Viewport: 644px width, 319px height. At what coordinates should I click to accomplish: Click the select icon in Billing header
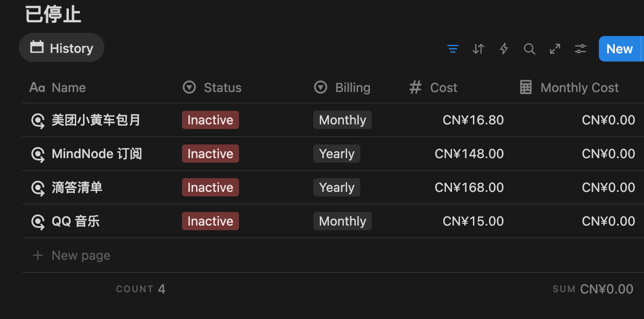coord(321,87)
